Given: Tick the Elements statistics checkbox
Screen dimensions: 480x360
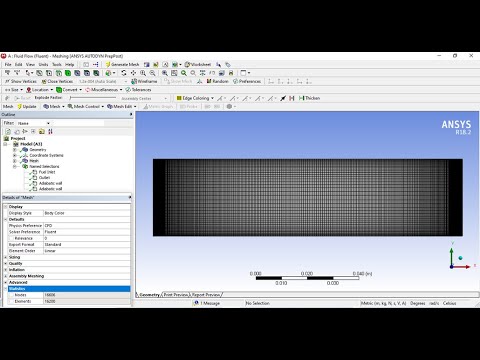Looking at the screenshot, I should 11,301.
